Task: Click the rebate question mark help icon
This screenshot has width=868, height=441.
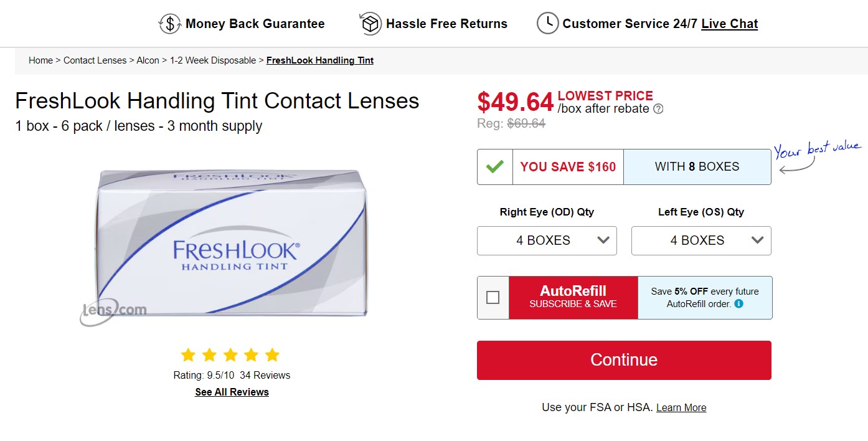Action: pyautogui.click(x=658, y=109)
